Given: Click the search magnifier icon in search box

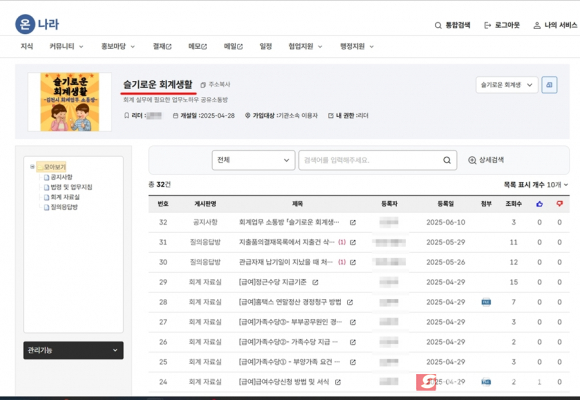Looking at the screenshot, I should (447, 160).
